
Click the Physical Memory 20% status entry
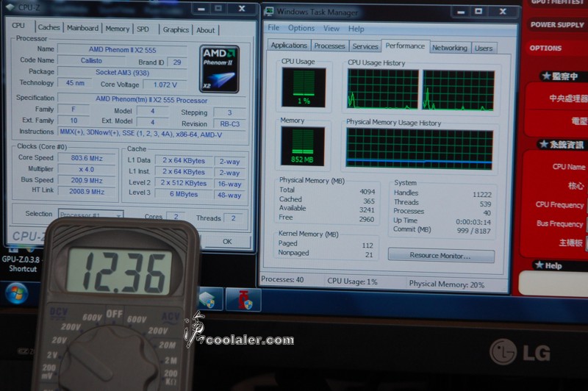point(447,284)
